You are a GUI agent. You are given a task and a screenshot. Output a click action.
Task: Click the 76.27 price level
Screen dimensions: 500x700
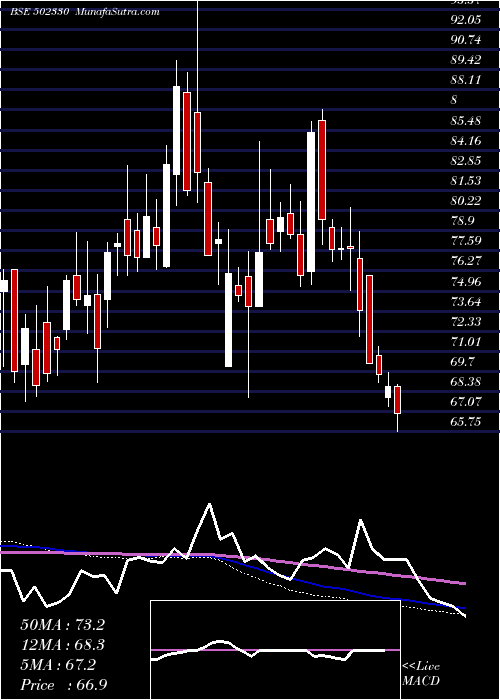[466, 261]
